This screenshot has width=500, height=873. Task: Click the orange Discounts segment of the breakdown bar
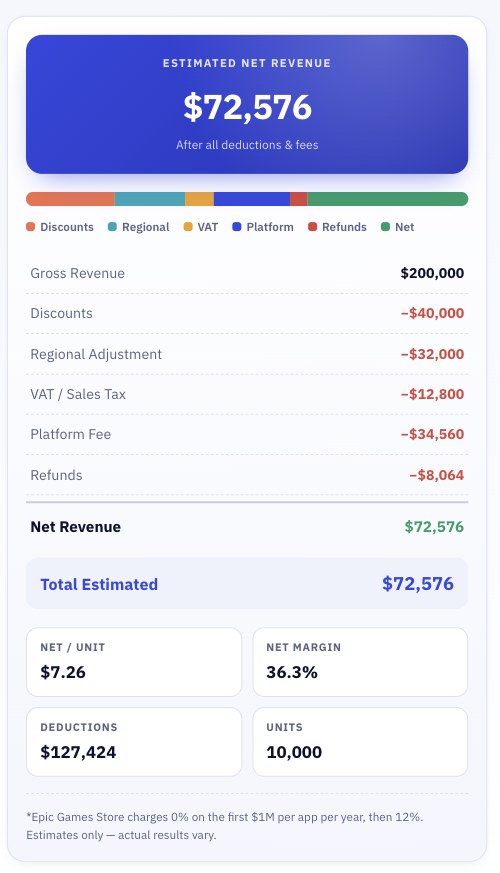click(x=70, y=199)
